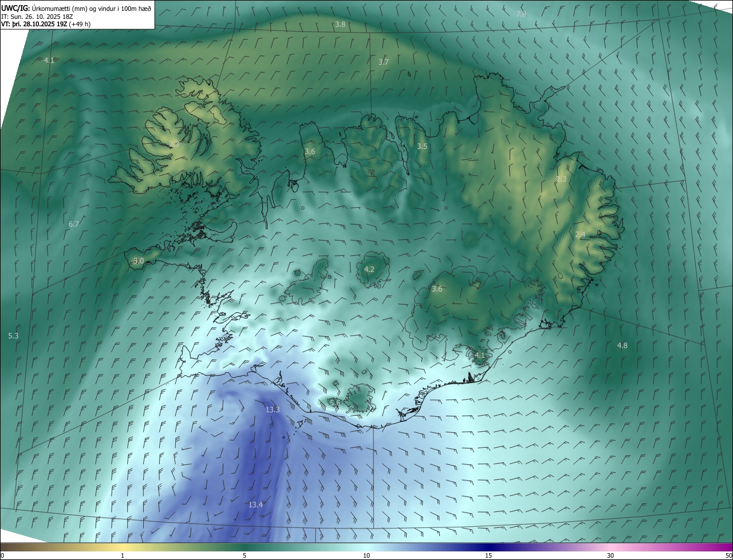Click the 5.3 value label on the map

click(14, 336)
